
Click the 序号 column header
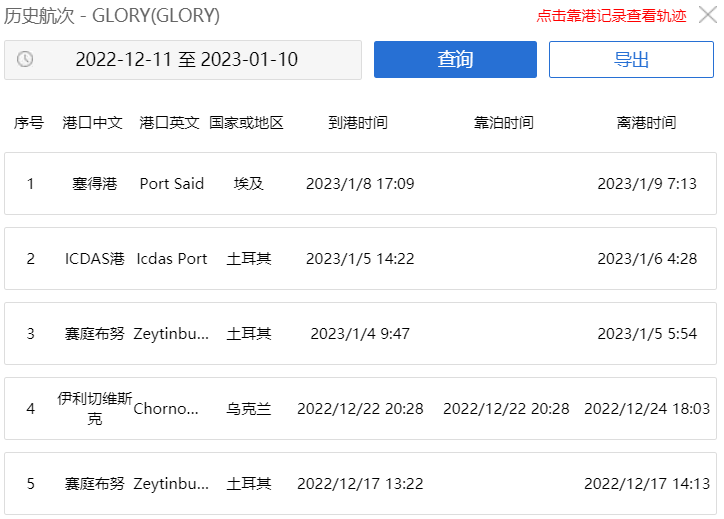29,123
